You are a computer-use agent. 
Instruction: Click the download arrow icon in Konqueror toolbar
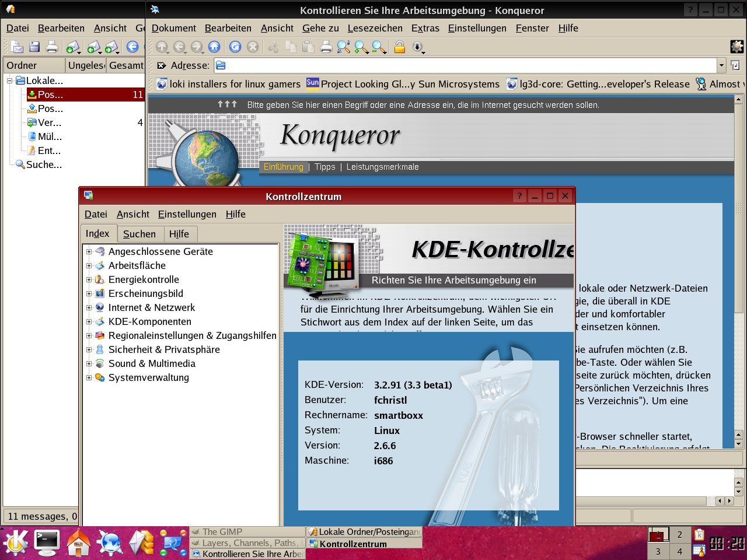coord(418,47)
